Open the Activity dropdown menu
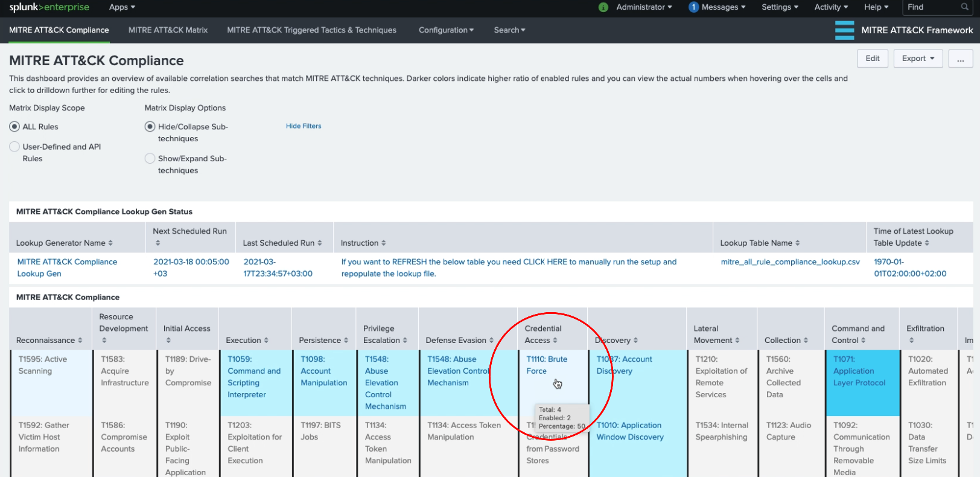The width and height of the screenshot is (980, 477). [x=831, y=7]
